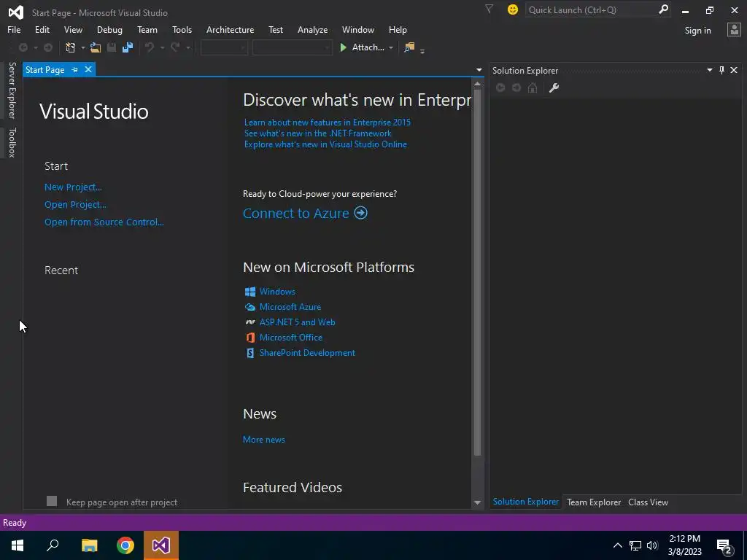Click the Redo toolbar icon

coord(175,47)
